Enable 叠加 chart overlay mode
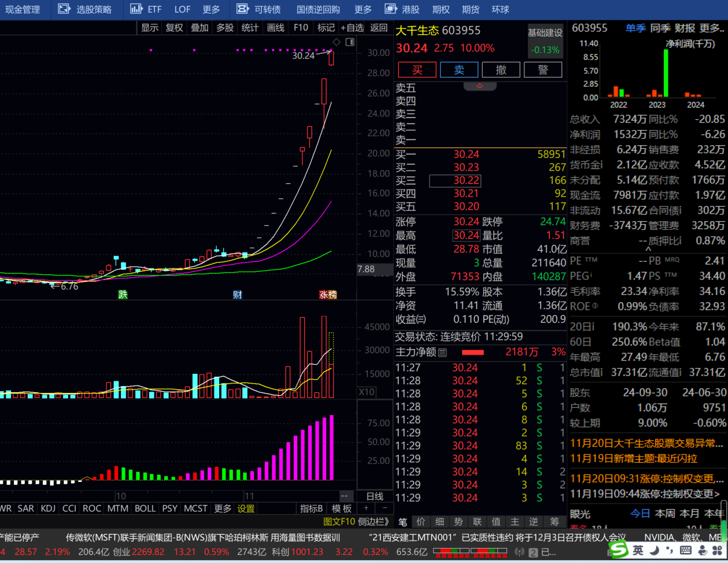Screen dimensions: 728x563 coord(199,27)
